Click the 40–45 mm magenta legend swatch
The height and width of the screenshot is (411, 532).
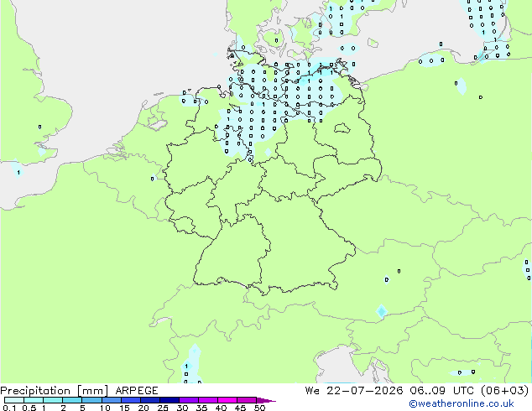227,400
